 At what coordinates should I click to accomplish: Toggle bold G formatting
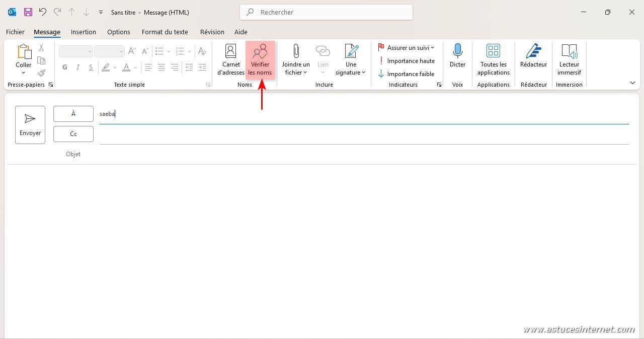point(64,67)
